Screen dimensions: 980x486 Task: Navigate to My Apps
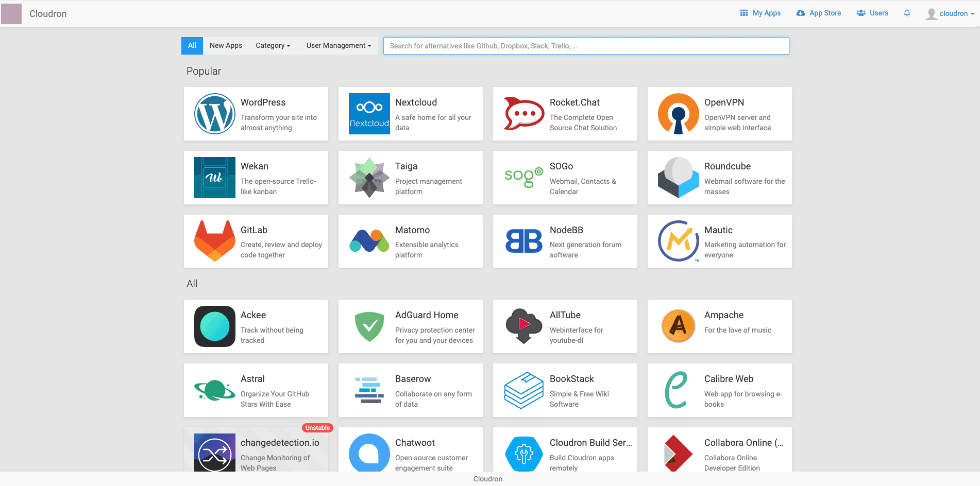[760, 13]
